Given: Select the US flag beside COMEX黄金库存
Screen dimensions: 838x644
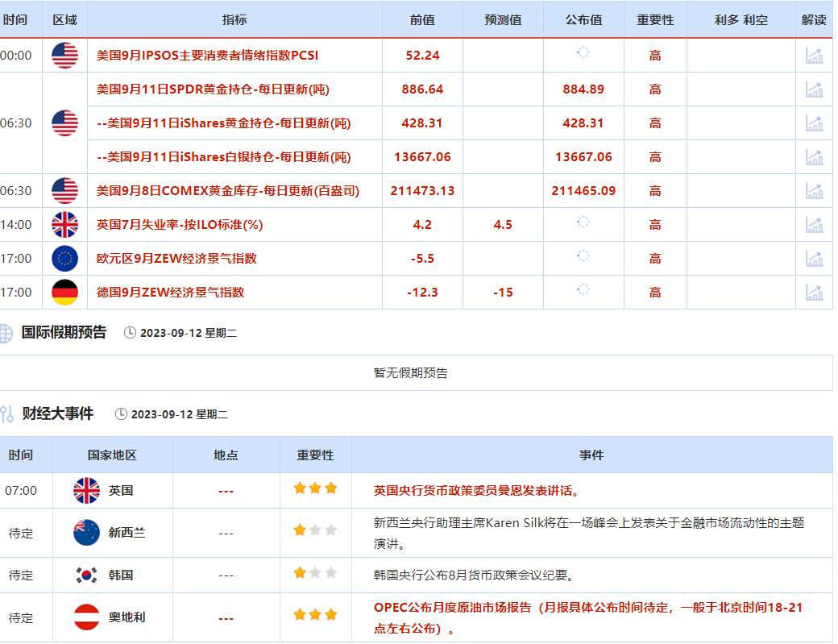Looking at the screenshot, I should click(64, 191).
